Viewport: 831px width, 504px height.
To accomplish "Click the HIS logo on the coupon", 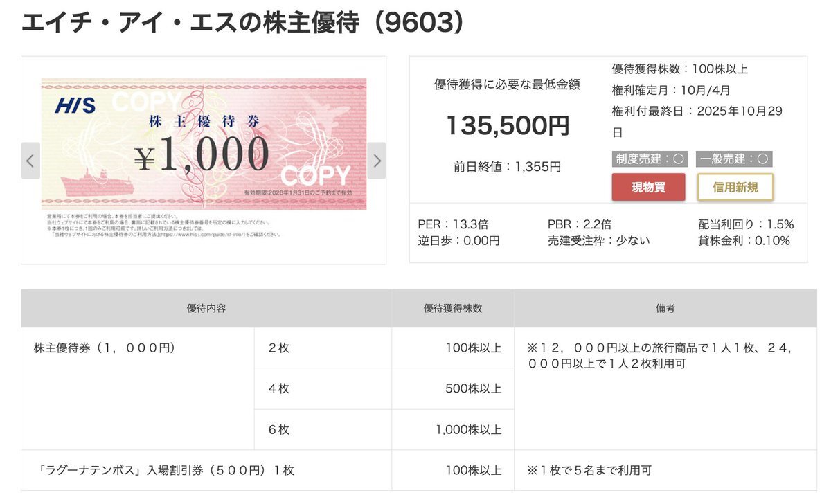I will 75,106.
